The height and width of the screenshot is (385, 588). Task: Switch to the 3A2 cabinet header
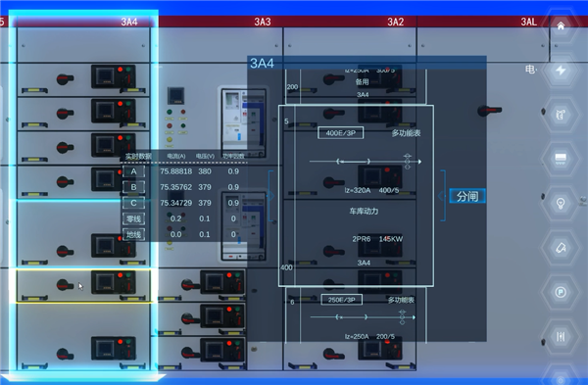pos(396,22)
